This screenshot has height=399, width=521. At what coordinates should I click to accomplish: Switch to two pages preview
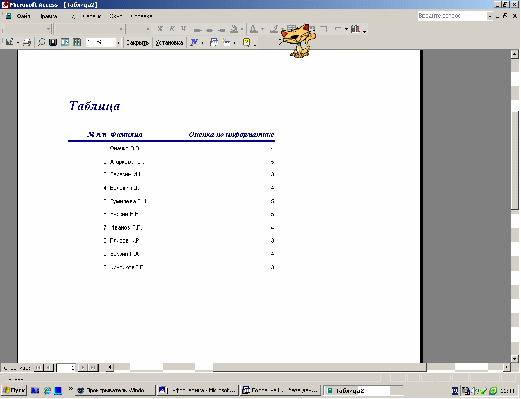point(65,42)
